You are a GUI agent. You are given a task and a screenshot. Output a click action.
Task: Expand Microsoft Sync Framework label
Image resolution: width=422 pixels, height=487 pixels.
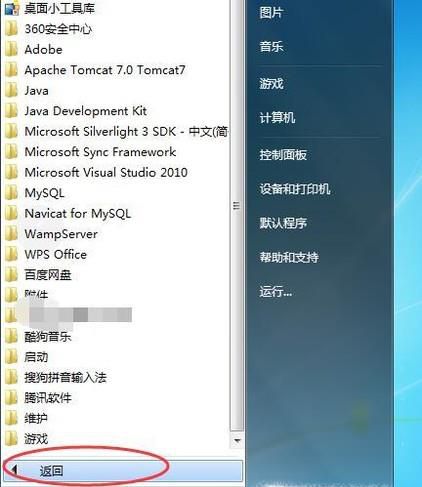pyautogui.click(x=100, y=152)
